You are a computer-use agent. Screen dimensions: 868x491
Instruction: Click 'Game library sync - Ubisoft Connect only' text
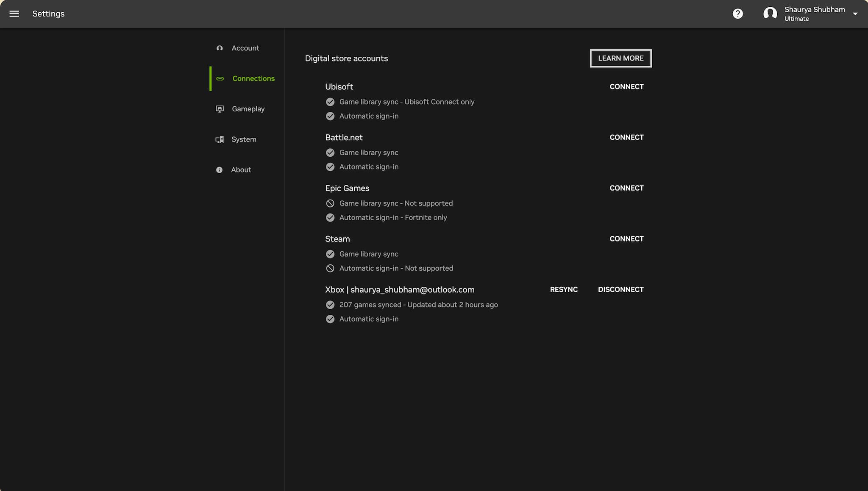click(407, 102)
